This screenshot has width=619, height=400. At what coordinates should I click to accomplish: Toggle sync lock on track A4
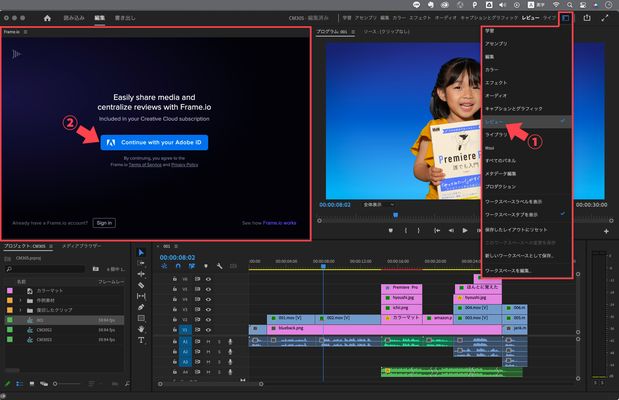(x=197, y=372)
